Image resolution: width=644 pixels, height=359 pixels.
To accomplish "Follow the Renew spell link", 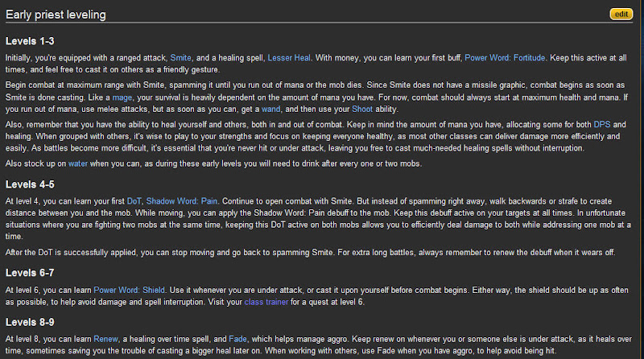I will tap(105, 339).
